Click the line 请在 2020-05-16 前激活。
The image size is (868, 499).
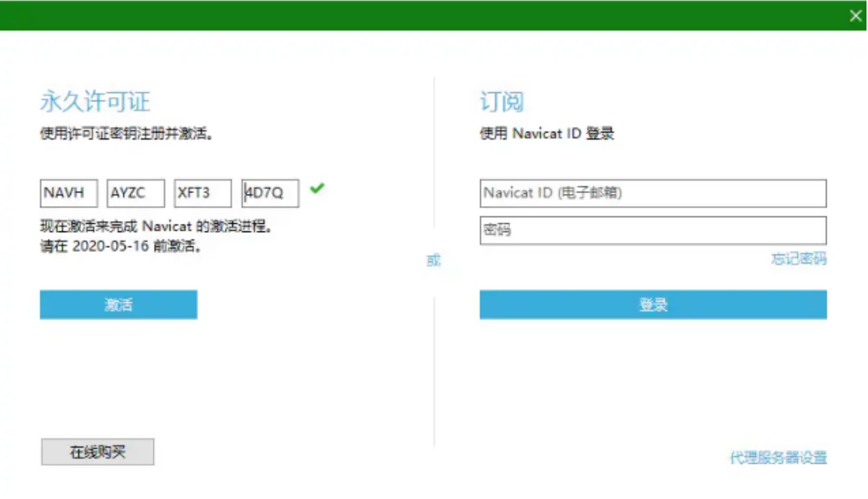tap(121, 246)
